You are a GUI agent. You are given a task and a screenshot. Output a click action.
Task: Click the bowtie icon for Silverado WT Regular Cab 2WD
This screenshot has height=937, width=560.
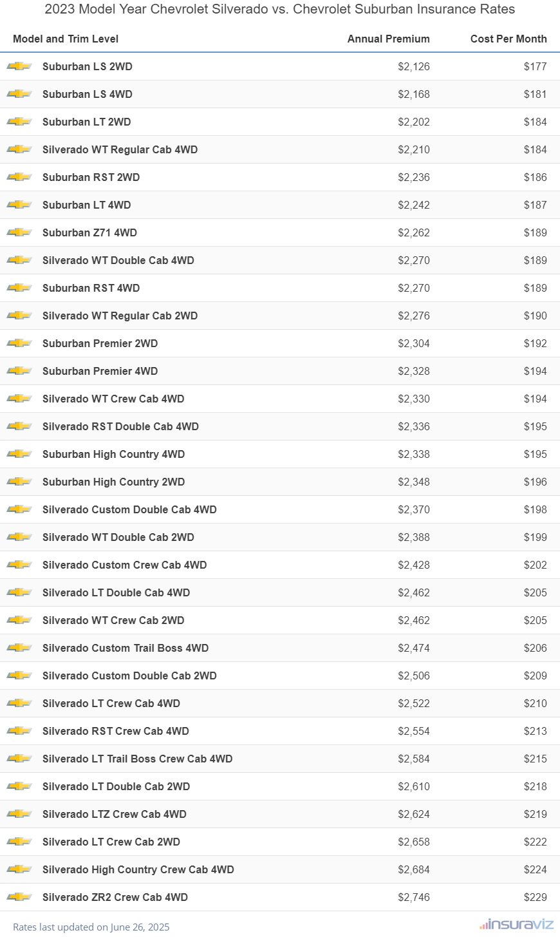point(19,316)
